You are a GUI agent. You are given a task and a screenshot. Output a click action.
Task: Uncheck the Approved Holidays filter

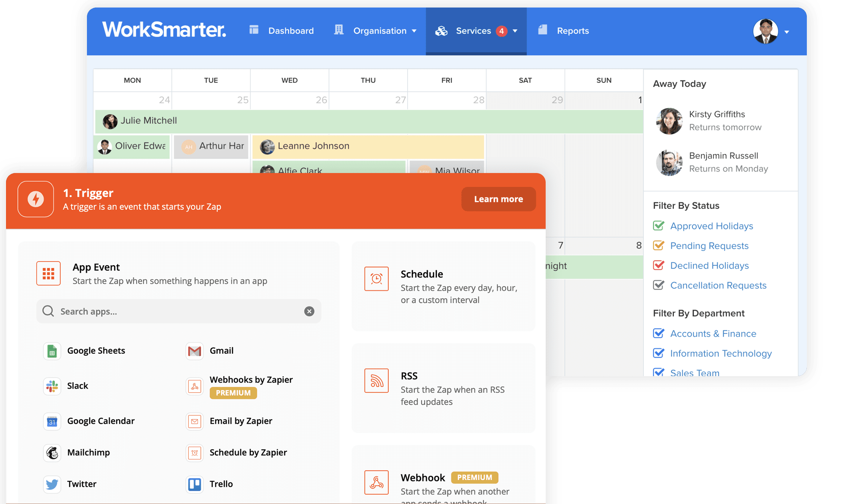[659, 226]
